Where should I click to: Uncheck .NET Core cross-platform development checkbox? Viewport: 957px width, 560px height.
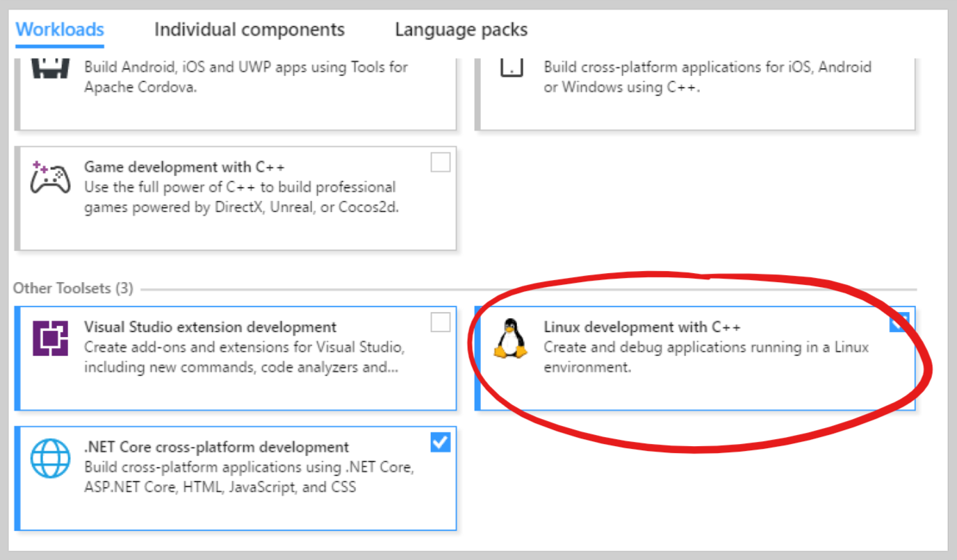pos(440,442)
